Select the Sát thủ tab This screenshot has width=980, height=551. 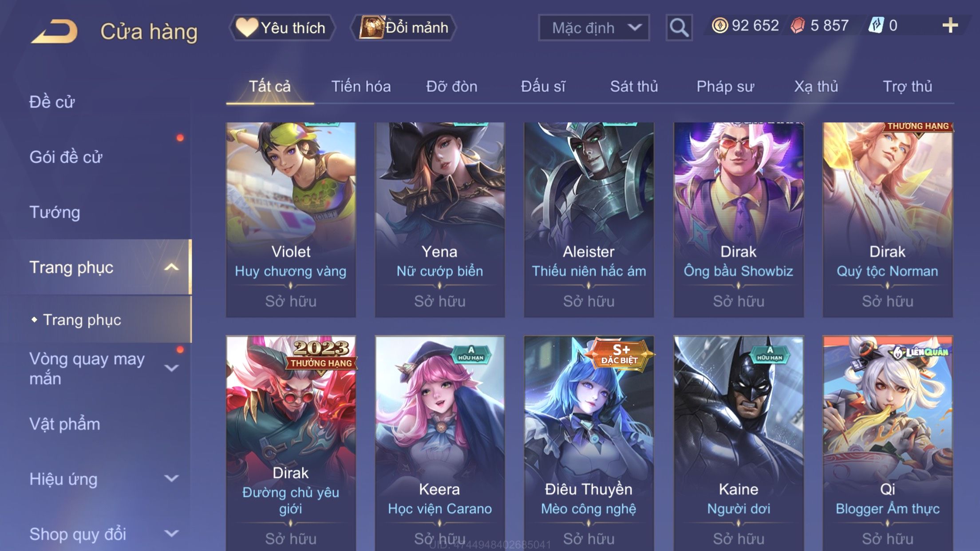634,87
